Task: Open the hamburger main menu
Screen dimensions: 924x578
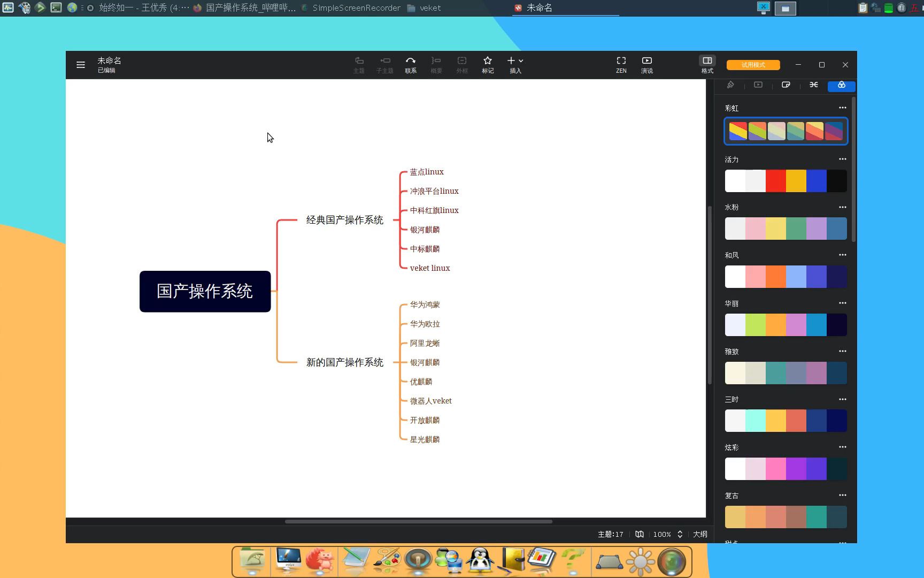Action: (x=81, y=65)
